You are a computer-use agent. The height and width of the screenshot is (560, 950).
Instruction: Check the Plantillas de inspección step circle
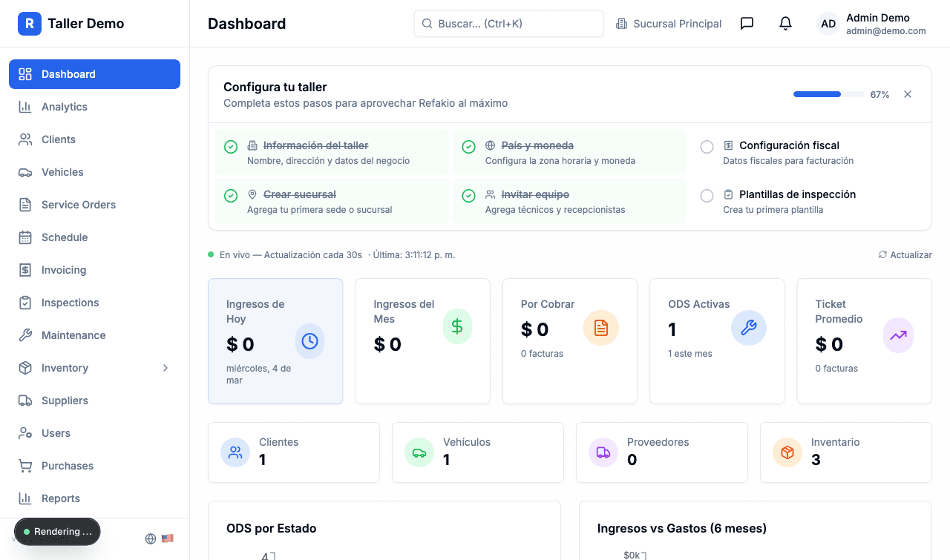coord(707,196)
